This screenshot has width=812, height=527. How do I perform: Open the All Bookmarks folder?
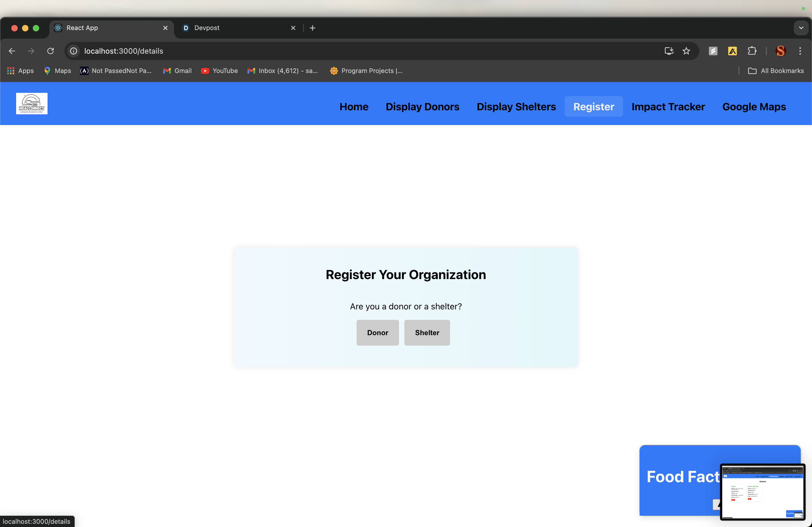coord(776,71)
